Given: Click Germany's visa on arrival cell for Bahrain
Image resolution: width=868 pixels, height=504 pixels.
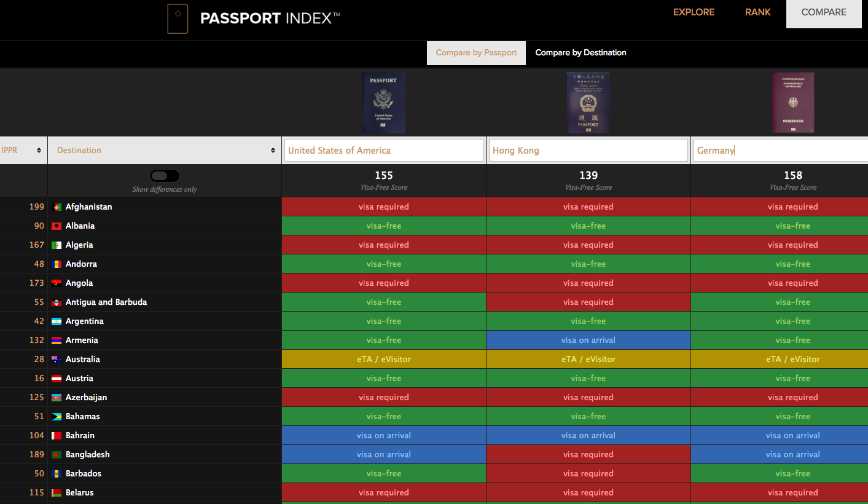Looking at the screenshot, I should click(x=780, y=436).
